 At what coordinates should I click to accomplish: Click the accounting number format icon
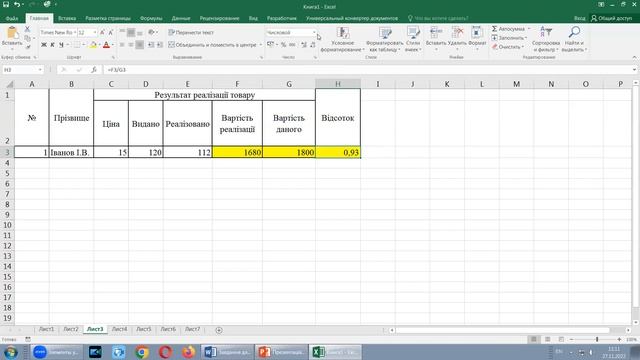(270, 45)
